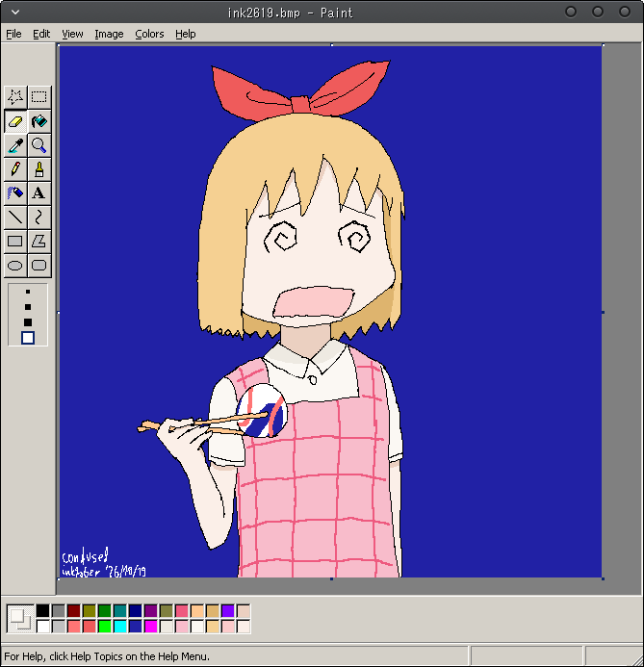Image resolution: width=644 pixels, height=667 pixels.
Task: Select the Text tool
Action: pos(39,193)
